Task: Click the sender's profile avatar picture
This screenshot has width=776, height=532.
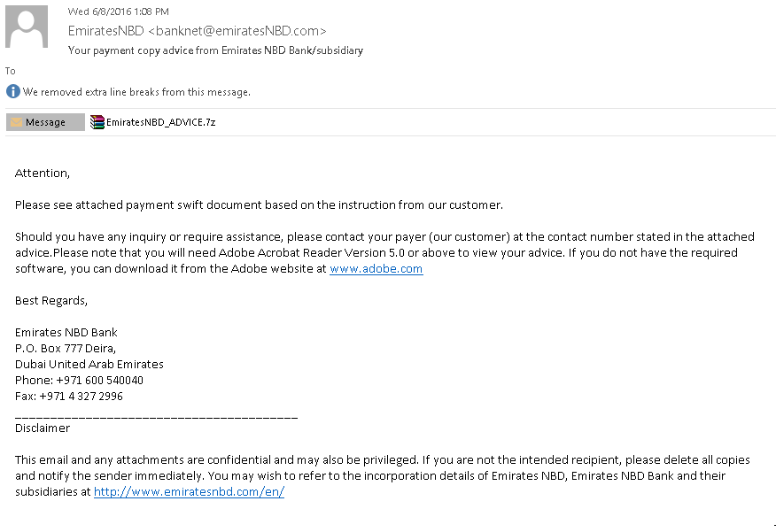Action: pos(27,27)
